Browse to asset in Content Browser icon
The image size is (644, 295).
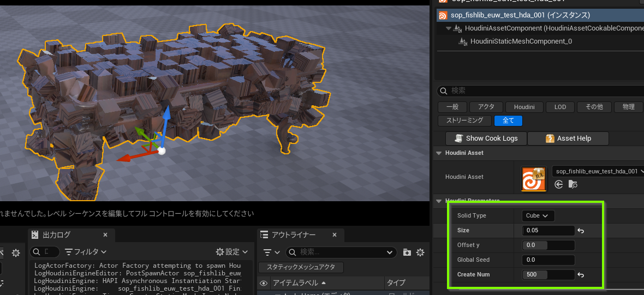(573, 185)
